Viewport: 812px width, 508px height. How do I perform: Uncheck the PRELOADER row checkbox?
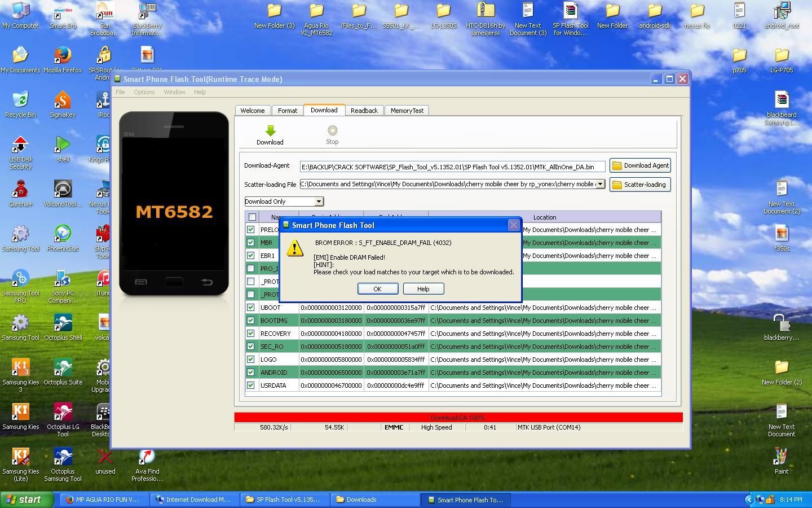(x=251, y=230)
